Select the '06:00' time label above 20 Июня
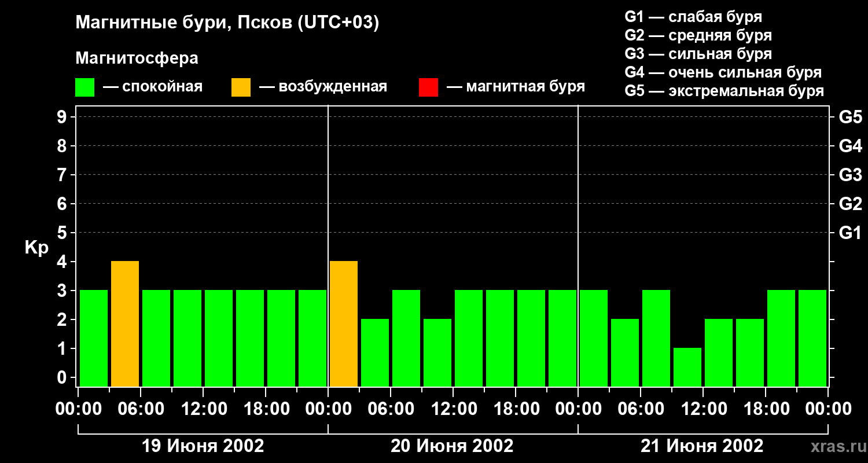The image size is (868, 463). coord(391,409)
